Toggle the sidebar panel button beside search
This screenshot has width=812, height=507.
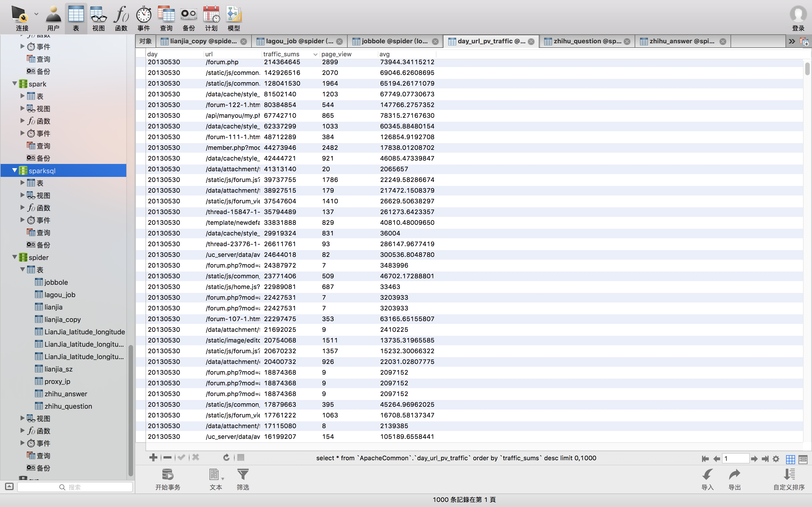[x=9, y=486]
